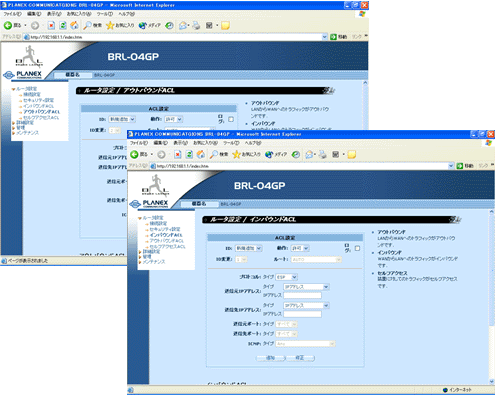Open the ICMP type dropdown showing Any
The width and height of the screenshot is (500, 400).
305,343
